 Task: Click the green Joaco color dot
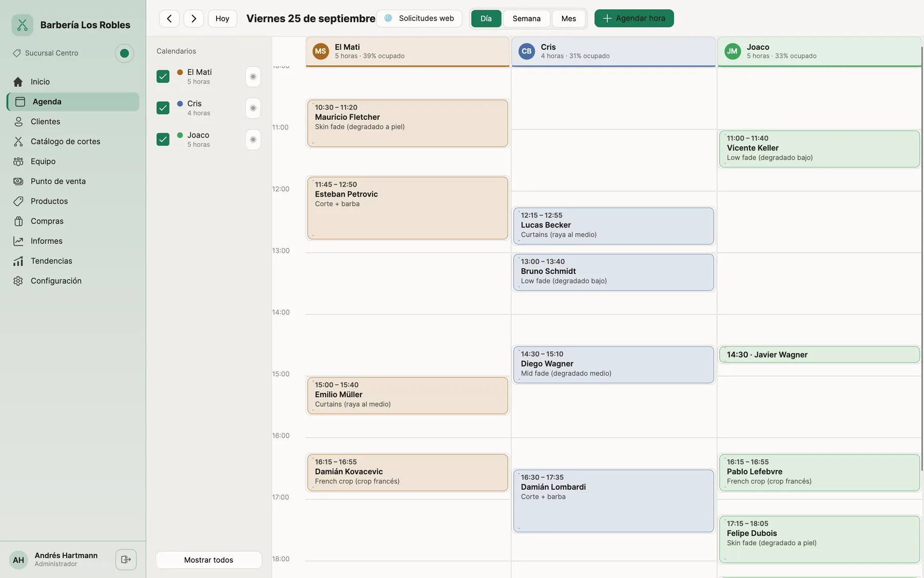[x=180, y=135]
